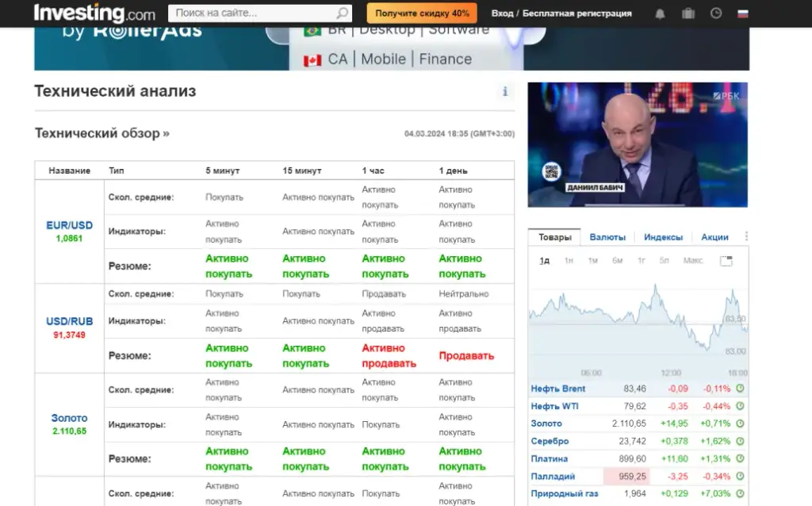
Task: Click the 1 день column header
Action: point(453,171)
